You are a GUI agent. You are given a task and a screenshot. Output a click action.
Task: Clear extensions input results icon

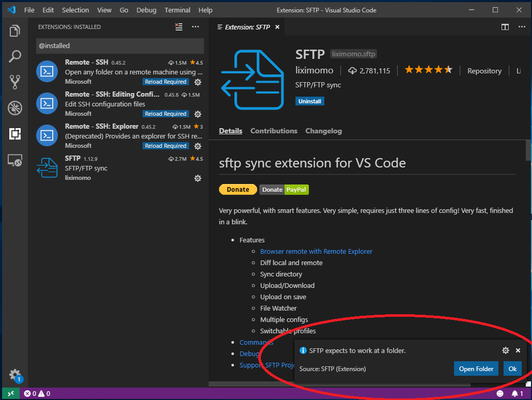pos(179,27)
